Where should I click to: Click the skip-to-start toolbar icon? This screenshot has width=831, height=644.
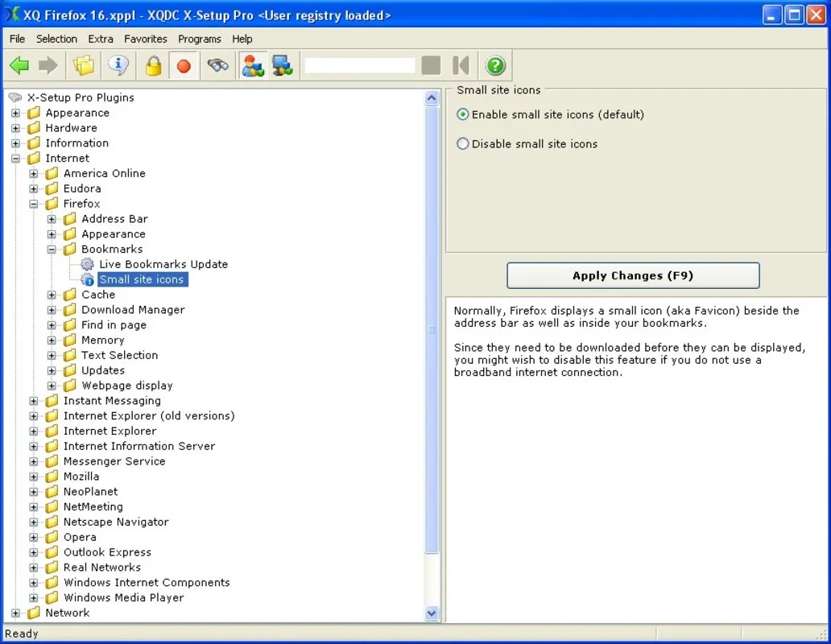[x=461, y=66]
